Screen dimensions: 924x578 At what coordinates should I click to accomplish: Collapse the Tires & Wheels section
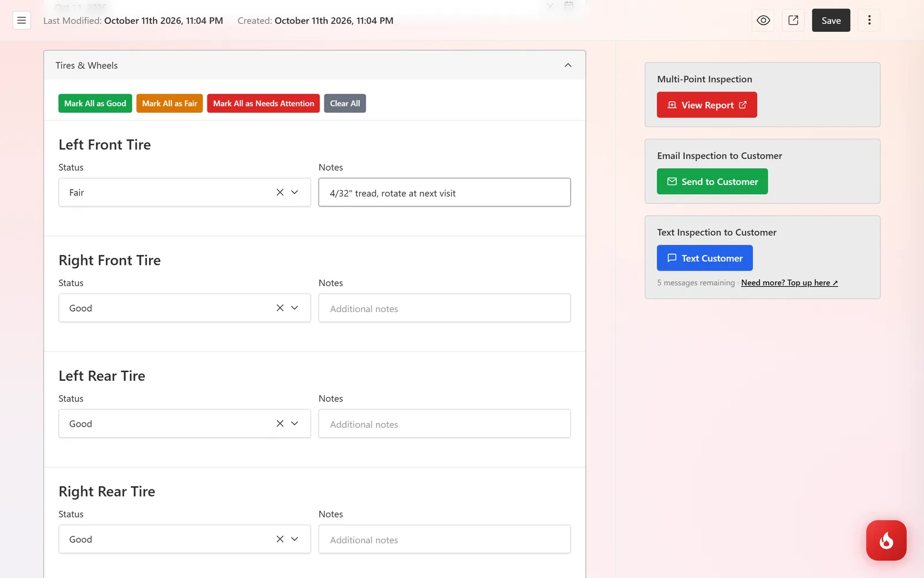tap(568, 65)
